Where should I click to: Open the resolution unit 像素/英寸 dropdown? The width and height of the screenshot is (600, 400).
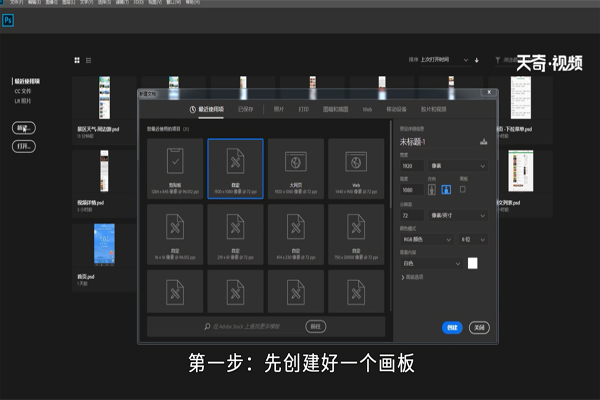tap(458, 216)
